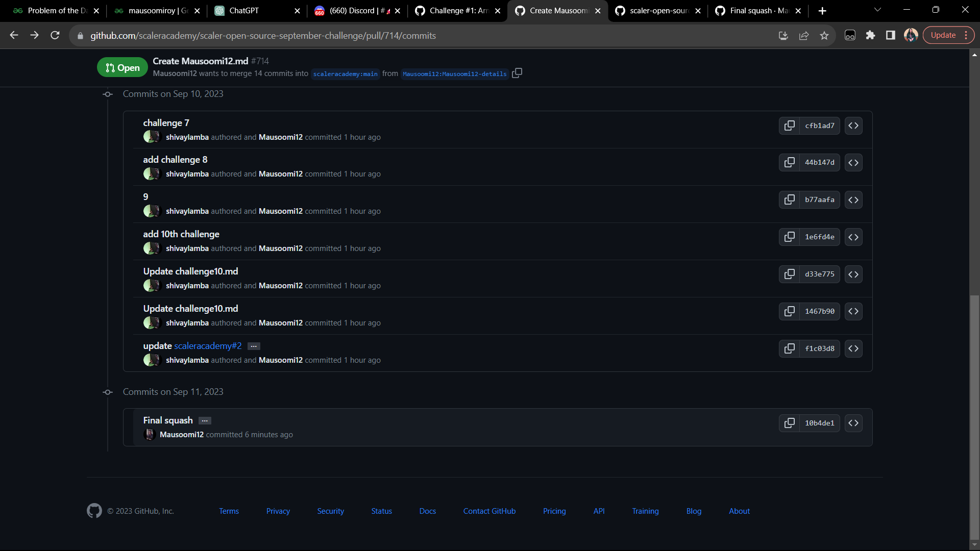Open scaleracademy#2 issue link
This screenshot has width=980, height=551.
coord(208,346)
